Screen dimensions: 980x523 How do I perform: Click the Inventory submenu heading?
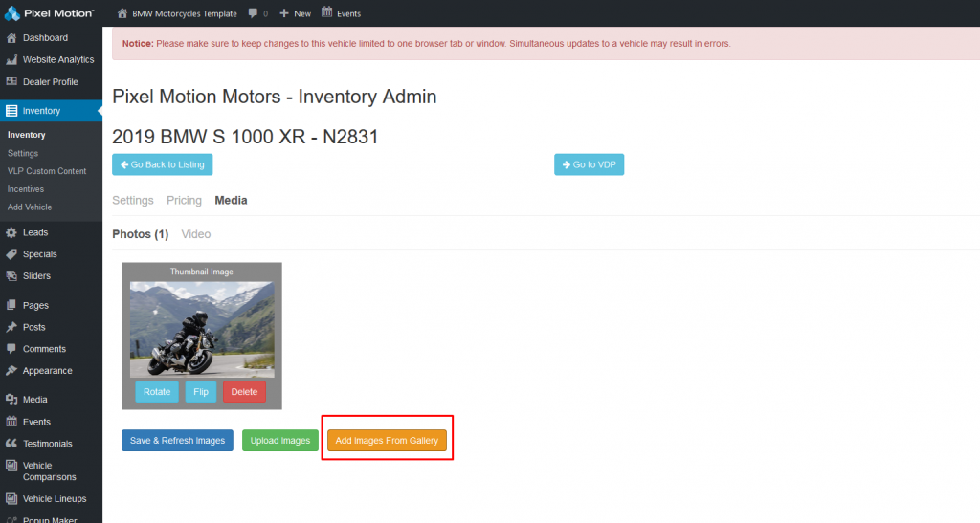(26, 135)
